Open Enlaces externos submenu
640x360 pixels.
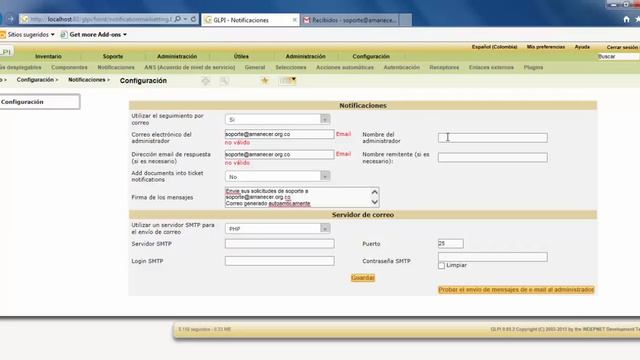(x=491, y=67)
